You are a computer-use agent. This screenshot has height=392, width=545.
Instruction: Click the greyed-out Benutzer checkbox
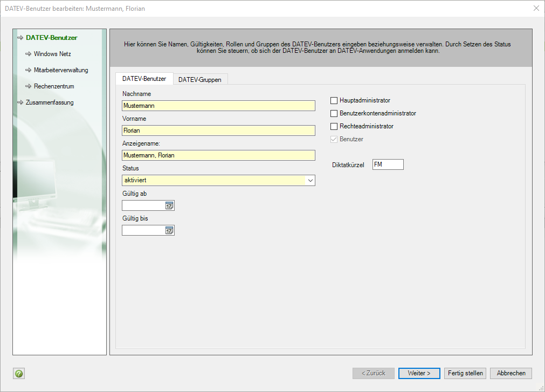pyautogui.click(x=334, y=139)
